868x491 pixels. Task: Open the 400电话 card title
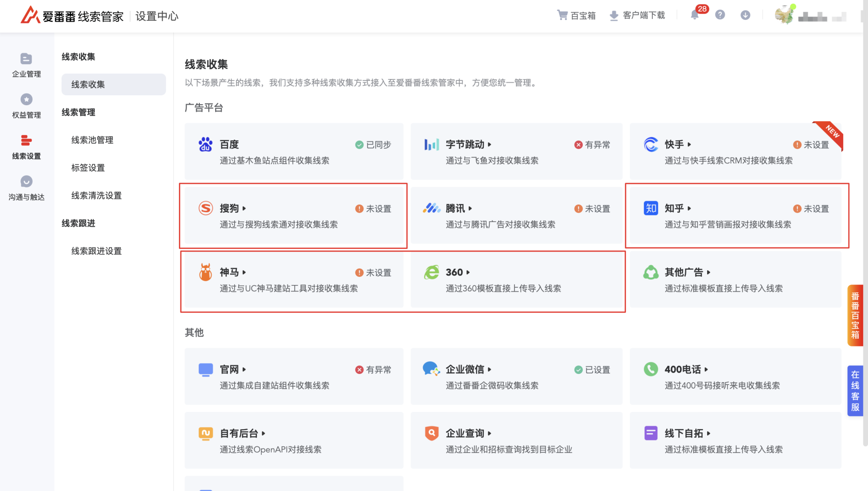pos(683,369)
